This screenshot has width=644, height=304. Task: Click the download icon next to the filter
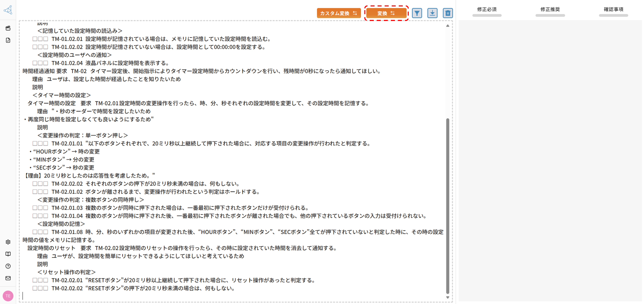[432, 13]
